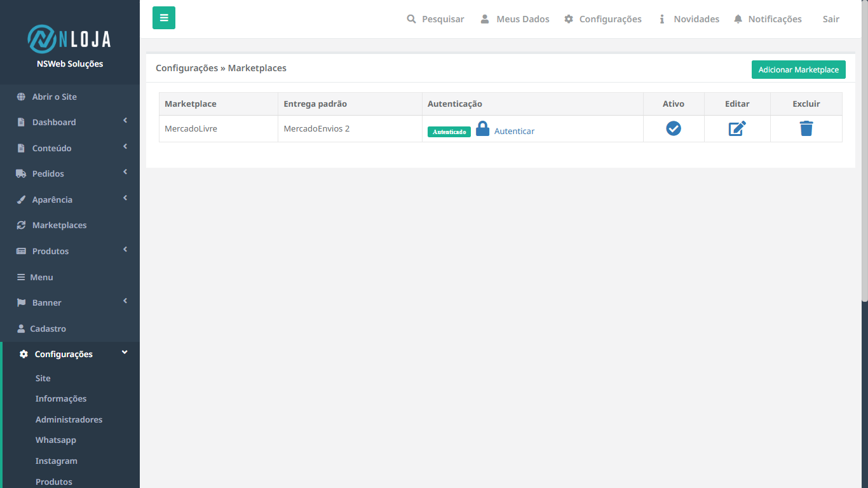The image size is (868, 488).
Task: Click the Novidades info icon
Action: click(x=661, y=19)
